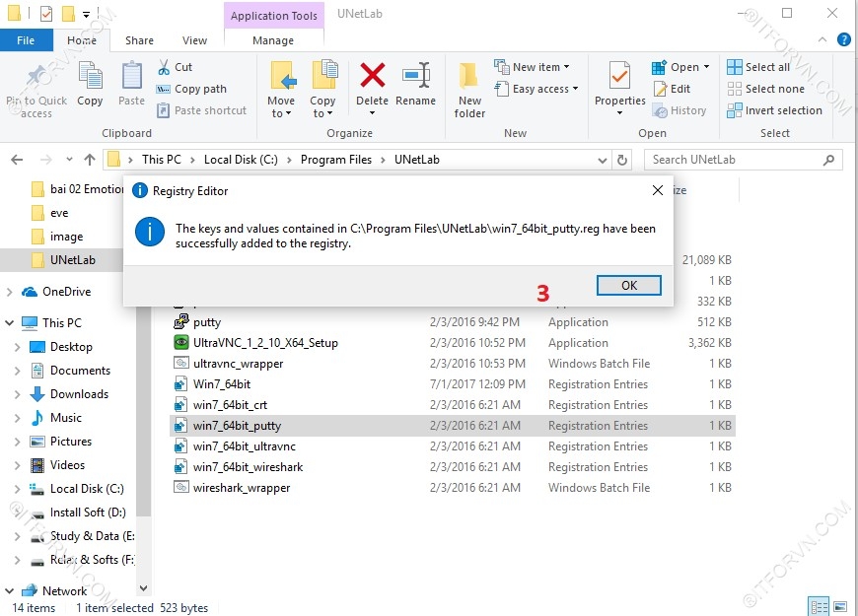858x616 pixels.
Task: Open Properties with the checkmark icon
Action: point(619,77)
